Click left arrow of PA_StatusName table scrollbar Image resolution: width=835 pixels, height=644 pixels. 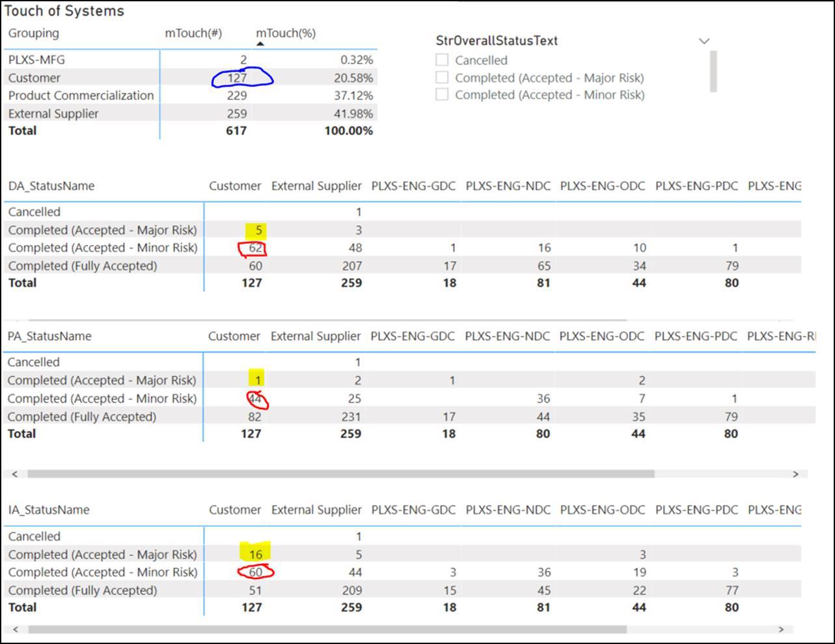[16, 474]
